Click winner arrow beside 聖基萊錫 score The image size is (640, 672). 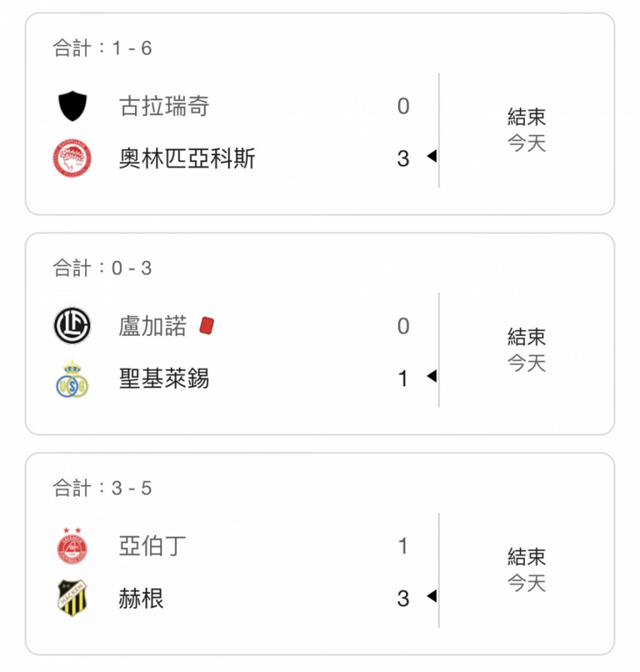[x=432, y=376]
